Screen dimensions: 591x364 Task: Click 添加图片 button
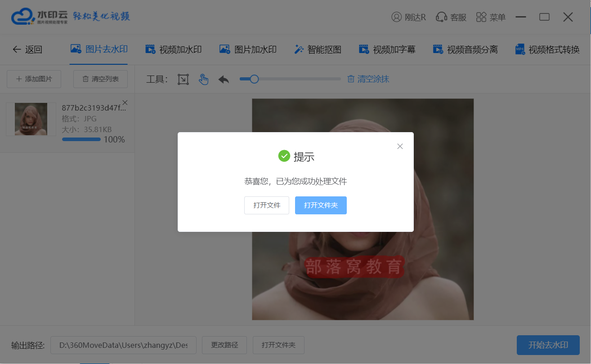click(x=34, y=79)
